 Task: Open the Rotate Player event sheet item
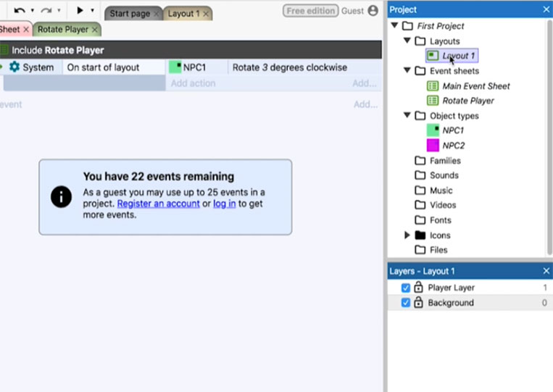coord(468,101)
